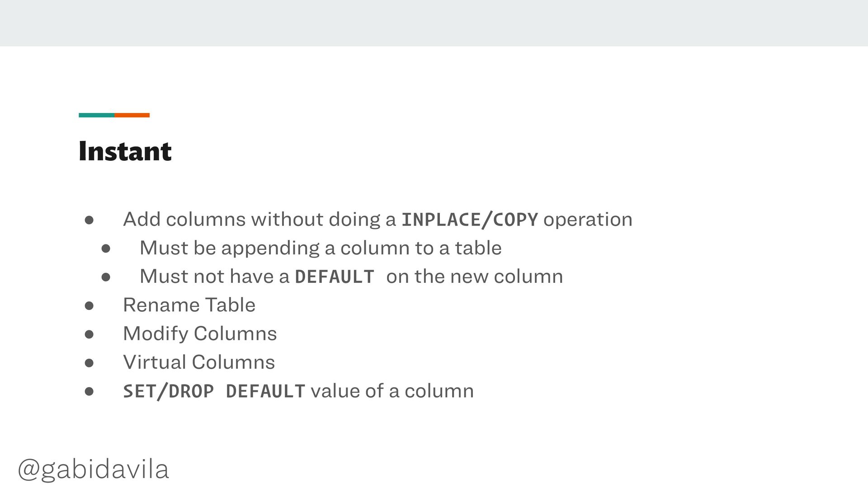Click bullet dot beside Add columns line
This screenshot has height=488, width=868.
89,220
